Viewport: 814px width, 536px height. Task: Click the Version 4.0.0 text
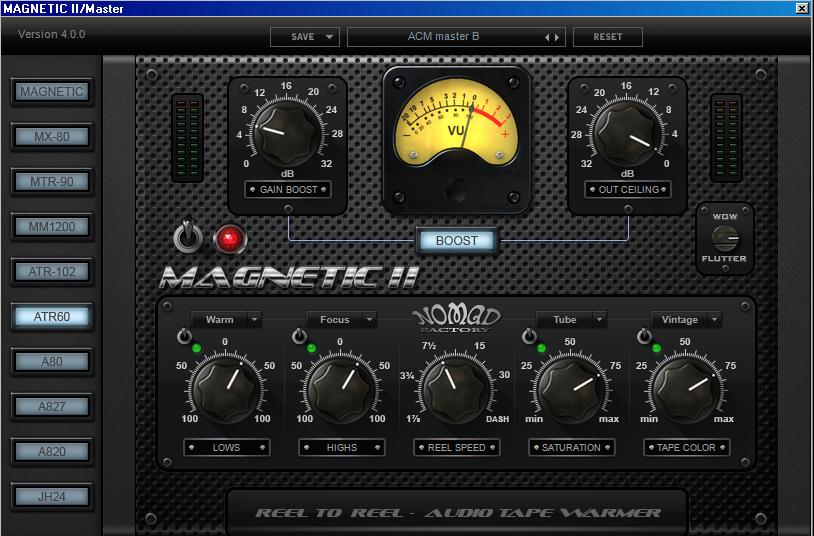51,34
